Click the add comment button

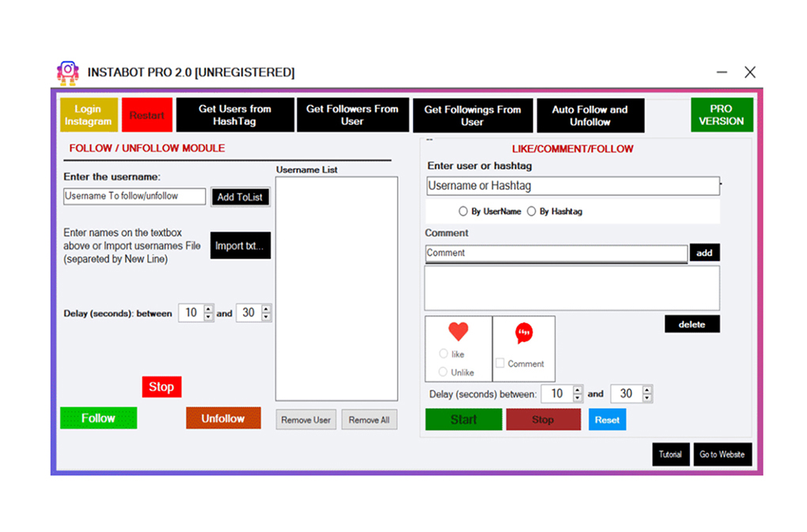click(x=705, y=252)
